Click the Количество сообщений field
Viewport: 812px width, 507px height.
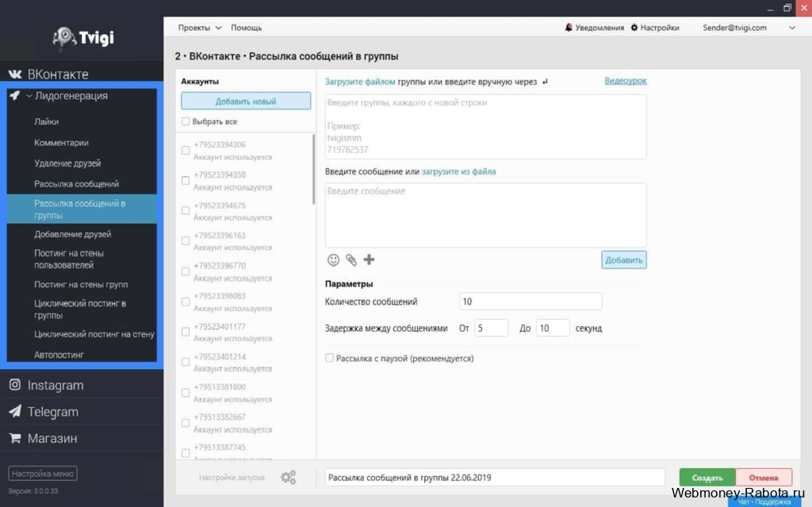click(530, 302)
